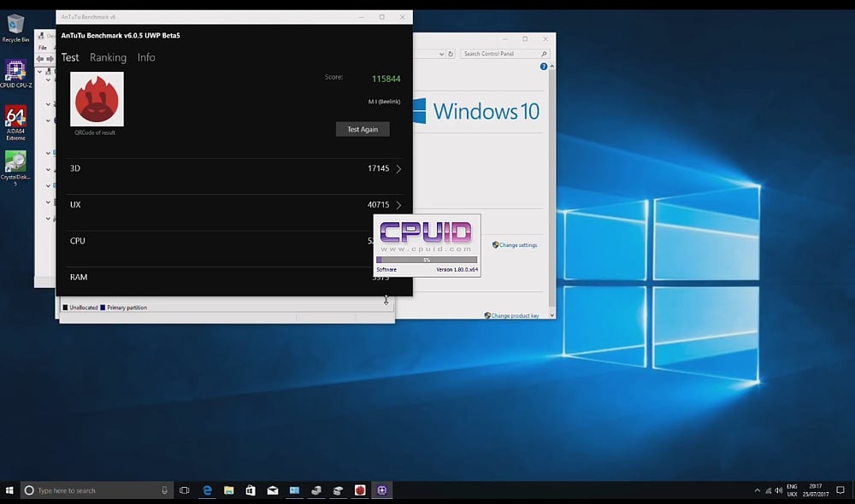855x504 pixels.
Task: Open the Mail app in taskbar
Action: (x=273, y=490)
